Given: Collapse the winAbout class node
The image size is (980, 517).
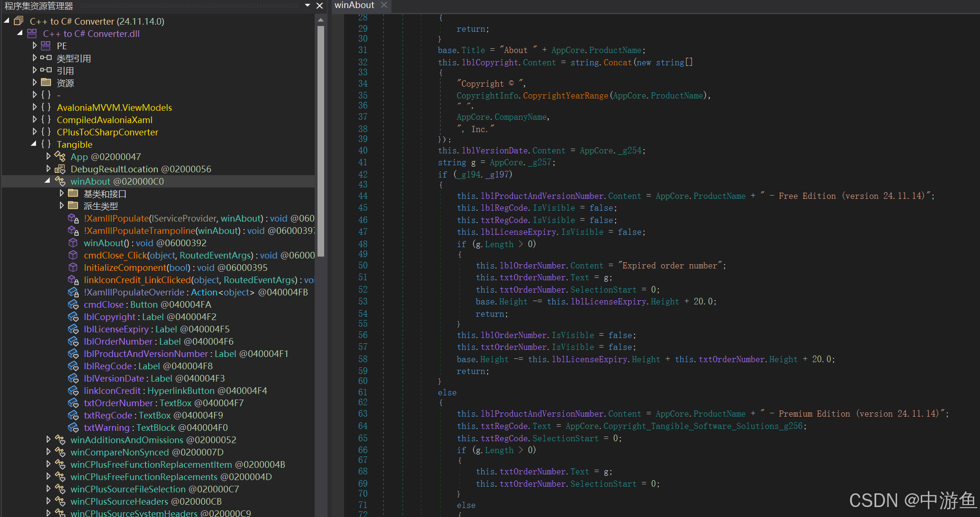Looking at the screenshot, I should tap(47, 181).
